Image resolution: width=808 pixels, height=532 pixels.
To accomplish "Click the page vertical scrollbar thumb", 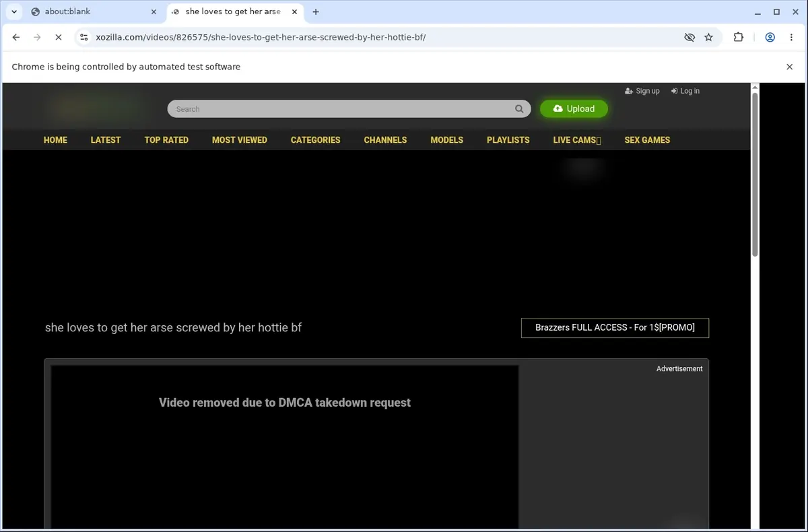I will [755, 174].
